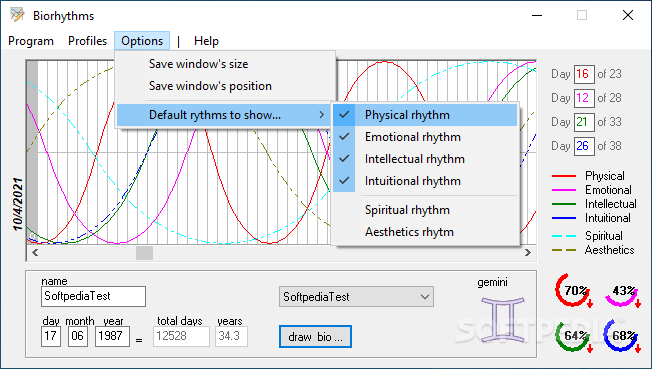Click the Aesthetics legend label
Image resolution: width=652 pixels, height=369 pixels.
tap(610, 250)
